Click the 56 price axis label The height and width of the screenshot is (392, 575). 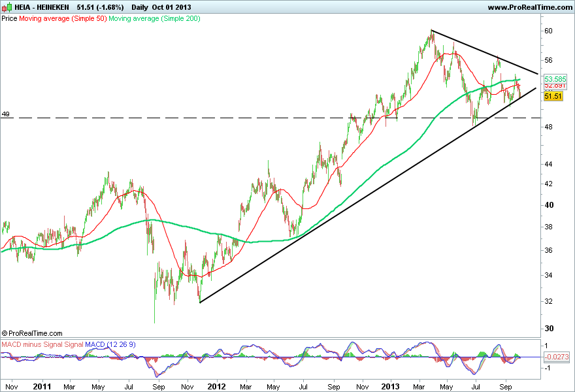point(548,60)
